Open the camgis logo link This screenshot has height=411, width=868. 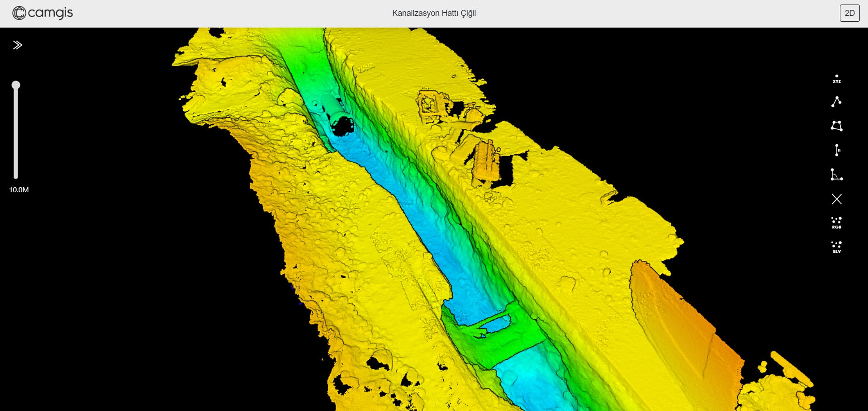(43, 13)
